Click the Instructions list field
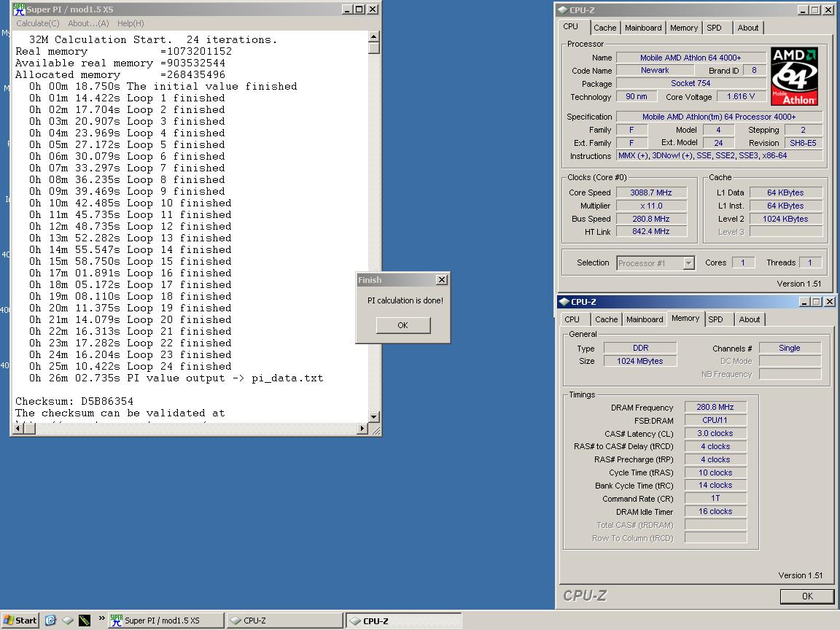 pyautogui.click(x=720, y=155)
